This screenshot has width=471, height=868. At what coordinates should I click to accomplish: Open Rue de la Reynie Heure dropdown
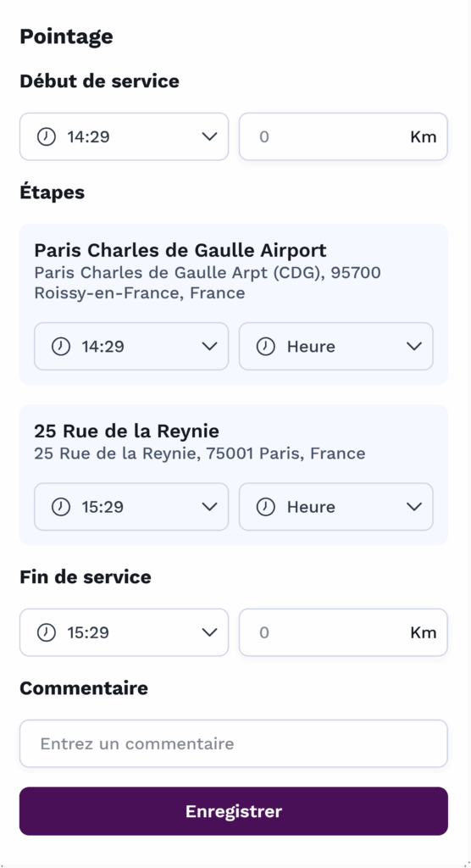[336, 507]
